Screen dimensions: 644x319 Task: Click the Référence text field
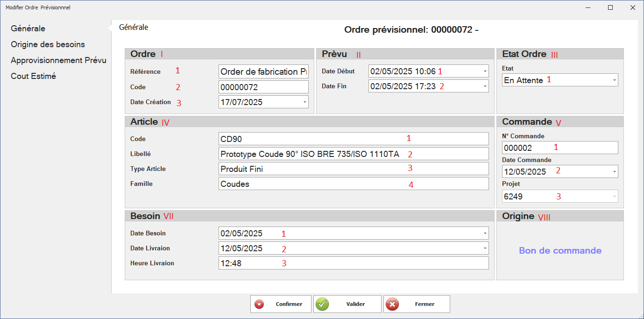[x=263, y=71]
